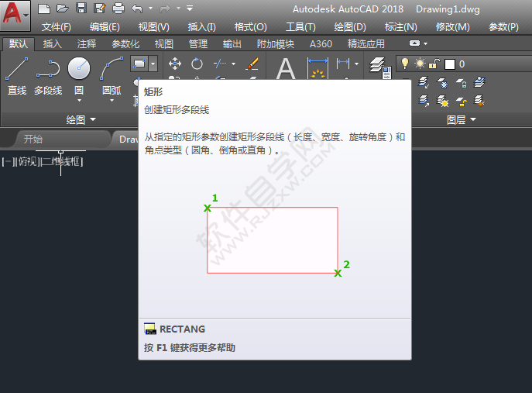
Task: Select the Move tool icon
Action: click(175, 64)
